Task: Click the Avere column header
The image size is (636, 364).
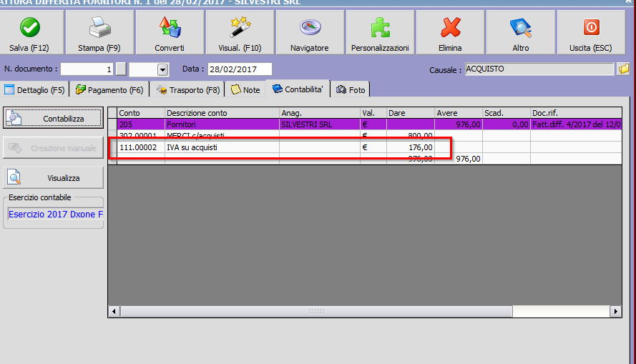Action: 459,113
